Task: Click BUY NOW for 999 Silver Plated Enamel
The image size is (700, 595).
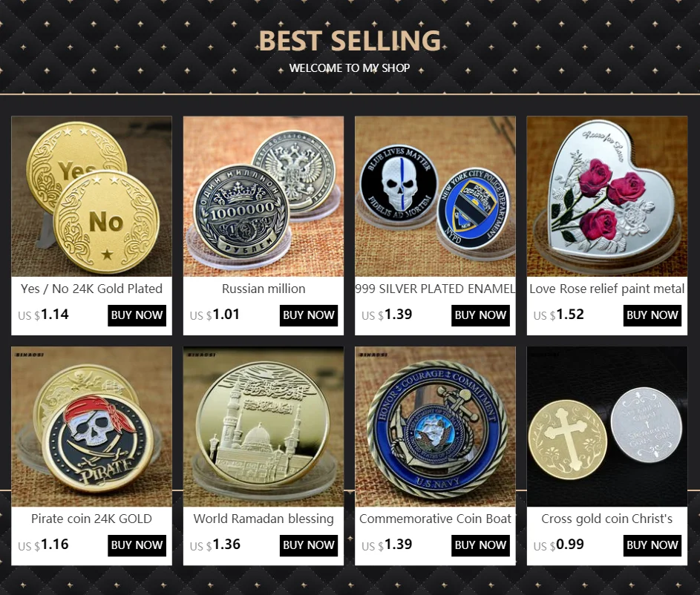Action: pyautogui.click(x=480, y=315)
